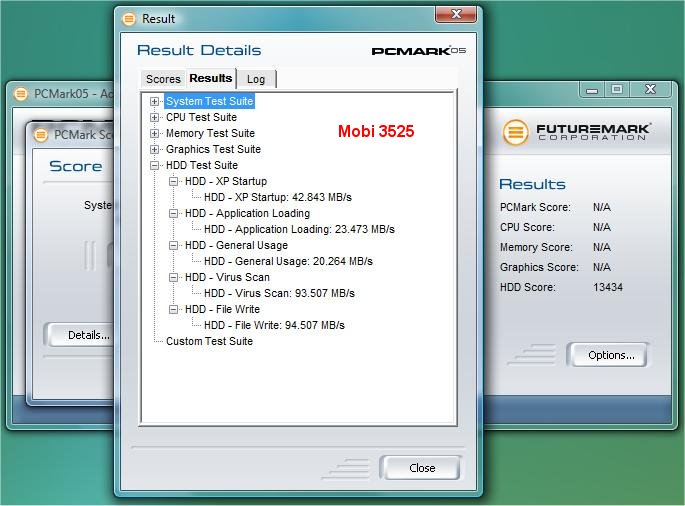Collapse the HDD - XP Startup node
The image size is (685, 506).
[173, 181]
